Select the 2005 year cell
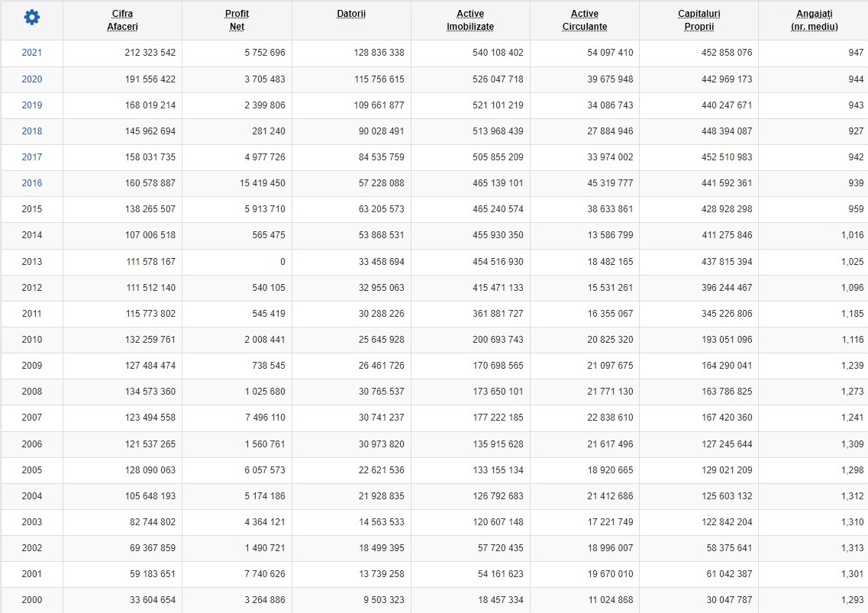 (31, 471)
